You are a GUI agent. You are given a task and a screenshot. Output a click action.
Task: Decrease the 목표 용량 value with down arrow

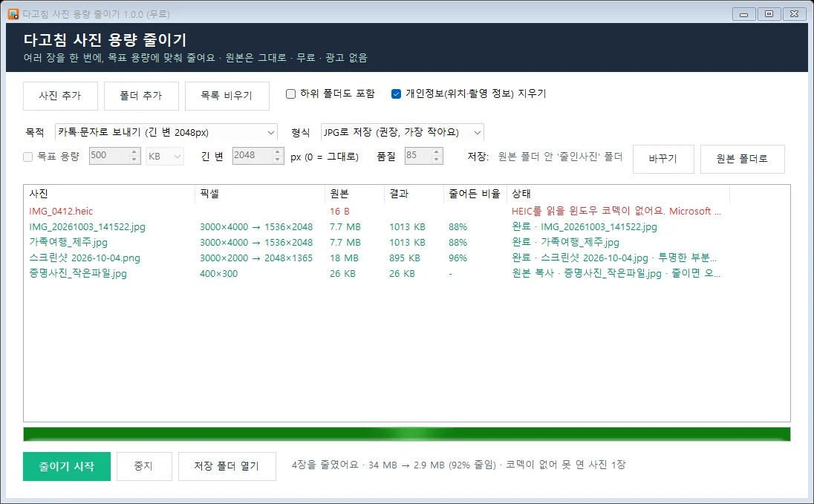point(134,160)
